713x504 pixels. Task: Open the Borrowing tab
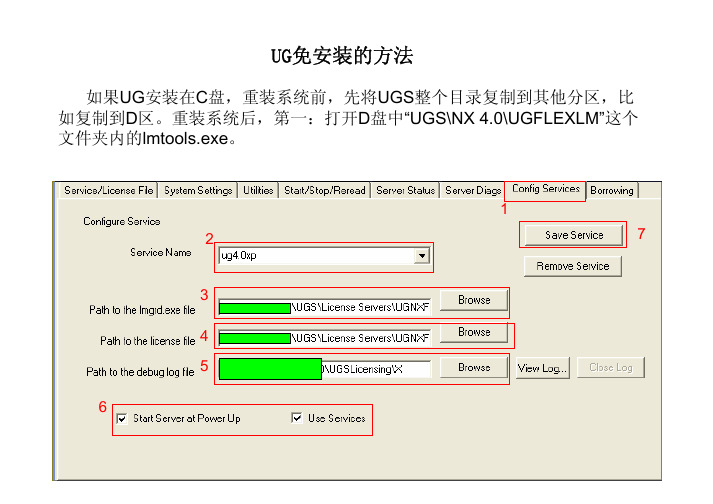[612, 190]
